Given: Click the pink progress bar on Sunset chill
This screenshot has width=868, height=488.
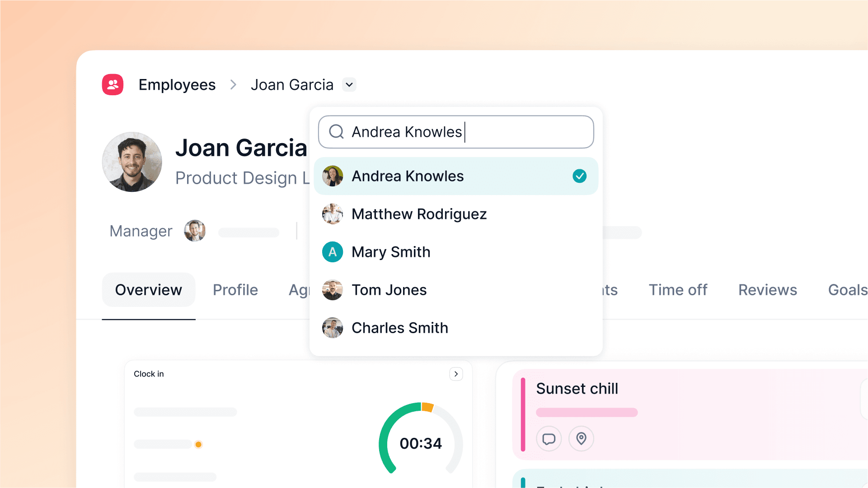Looking at the screenshot, I should click(x=586, y=412).
